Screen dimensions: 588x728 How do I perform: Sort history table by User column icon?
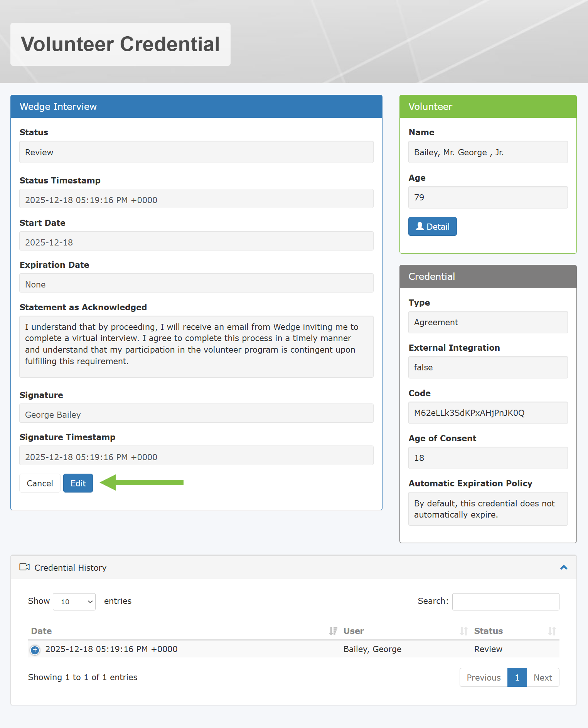coord(464,631)
